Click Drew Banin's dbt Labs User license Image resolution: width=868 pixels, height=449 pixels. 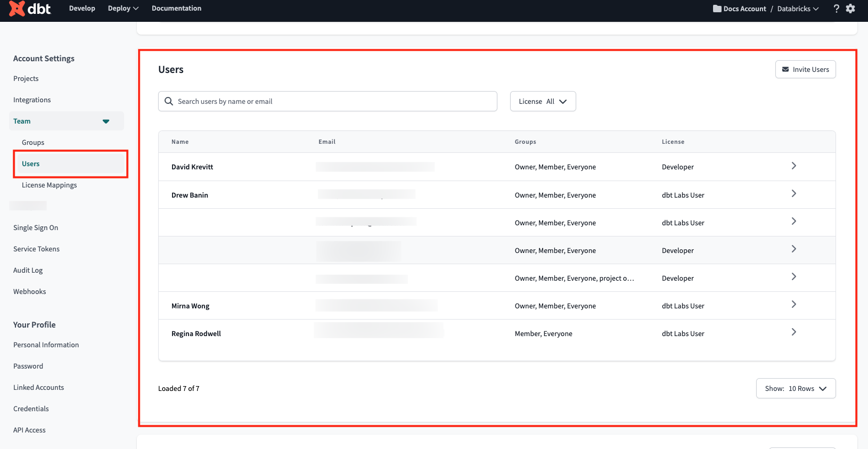click(x=683, y=195)
